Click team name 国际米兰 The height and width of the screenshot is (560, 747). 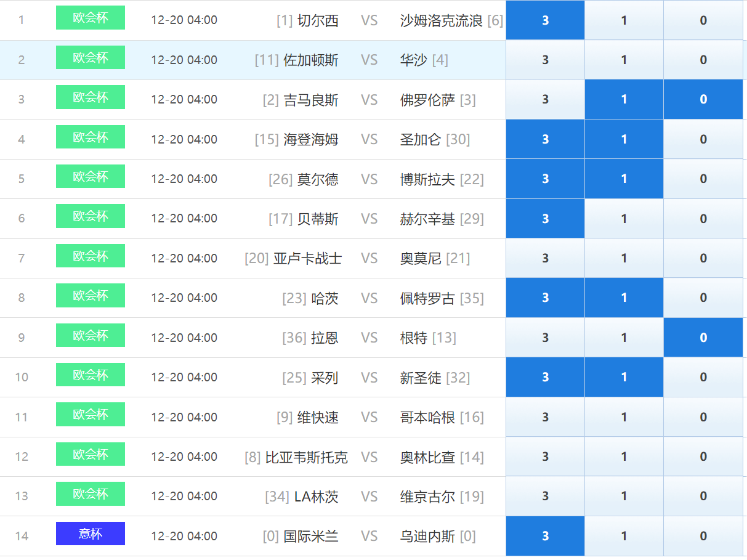[311, 537]
